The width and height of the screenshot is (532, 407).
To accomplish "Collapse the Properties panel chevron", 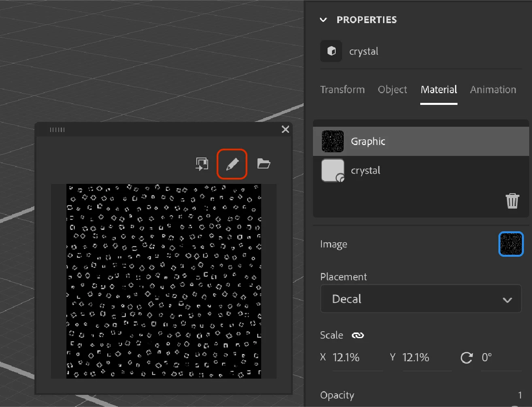I will pos(323,20).
